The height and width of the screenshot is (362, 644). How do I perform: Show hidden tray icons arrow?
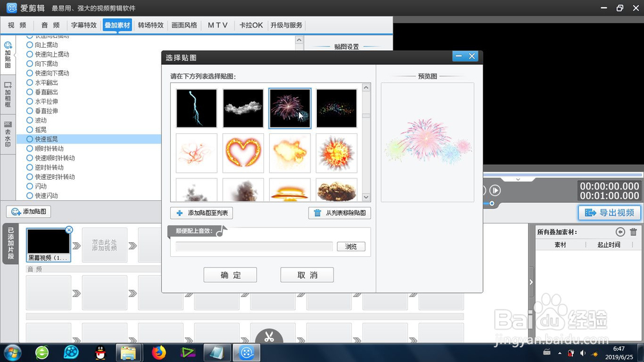pos(560,353)
